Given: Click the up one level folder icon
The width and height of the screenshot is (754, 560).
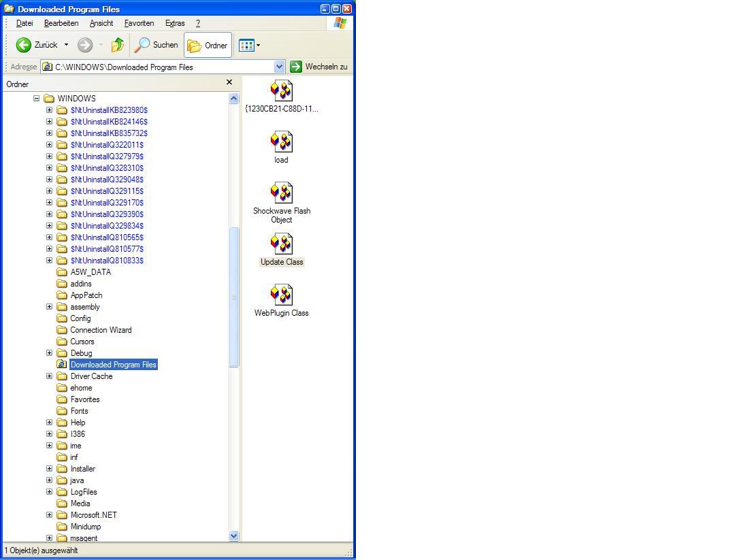Looking at the screenshot, I should coord(117,45).
